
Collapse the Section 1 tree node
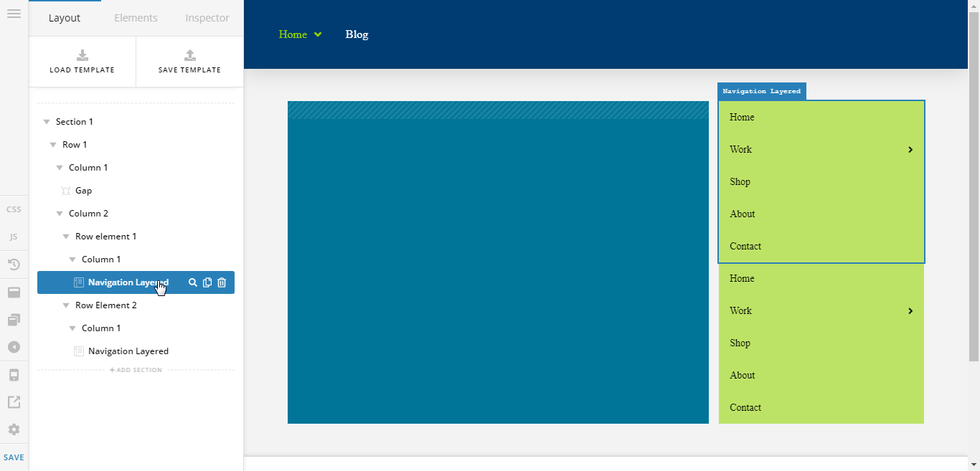coord(47,122)
